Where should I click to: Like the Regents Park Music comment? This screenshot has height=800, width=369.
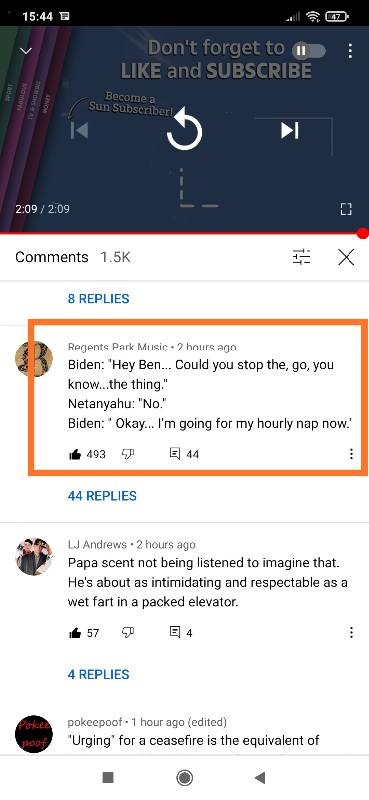pos(75,454)
